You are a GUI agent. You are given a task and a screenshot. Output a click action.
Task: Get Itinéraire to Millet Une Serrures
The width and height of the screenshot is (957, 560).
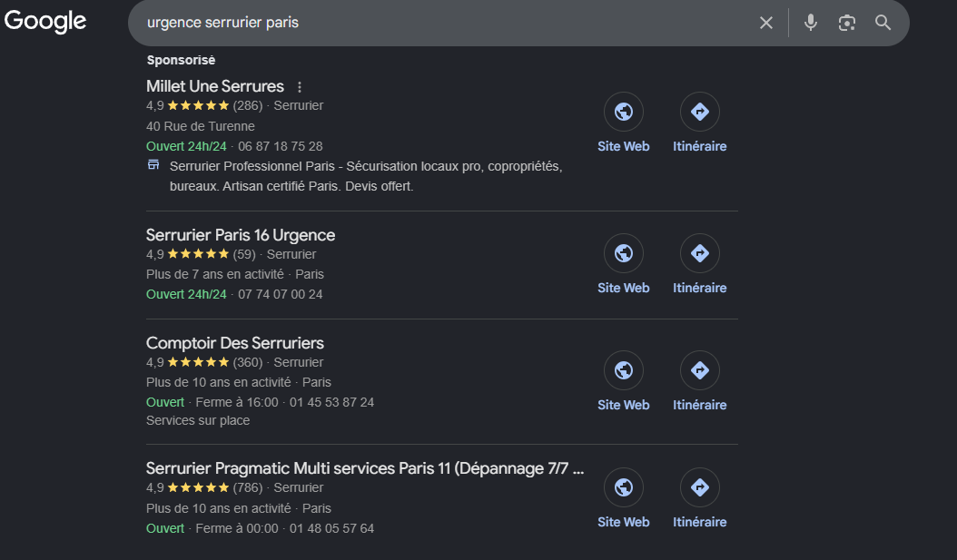pos(699,123)
